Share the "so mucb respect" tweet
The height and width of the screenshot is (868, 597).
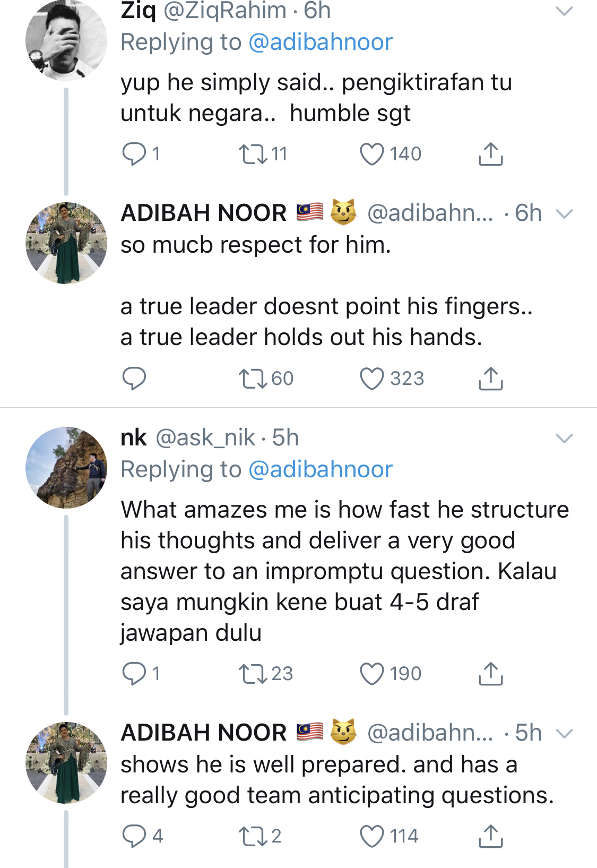(490, 379)
